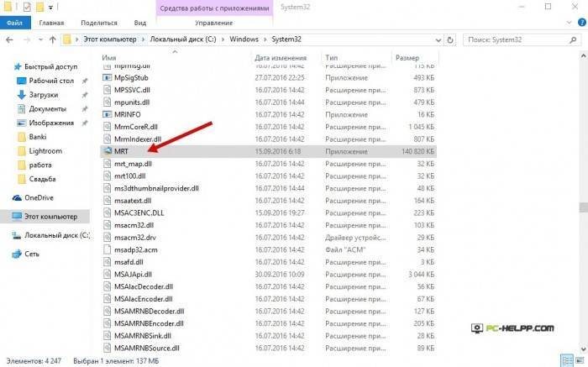Select Средства работы с приложениями tab
The height and width of the screenshot is (367, 588).
tap(214, 8)
